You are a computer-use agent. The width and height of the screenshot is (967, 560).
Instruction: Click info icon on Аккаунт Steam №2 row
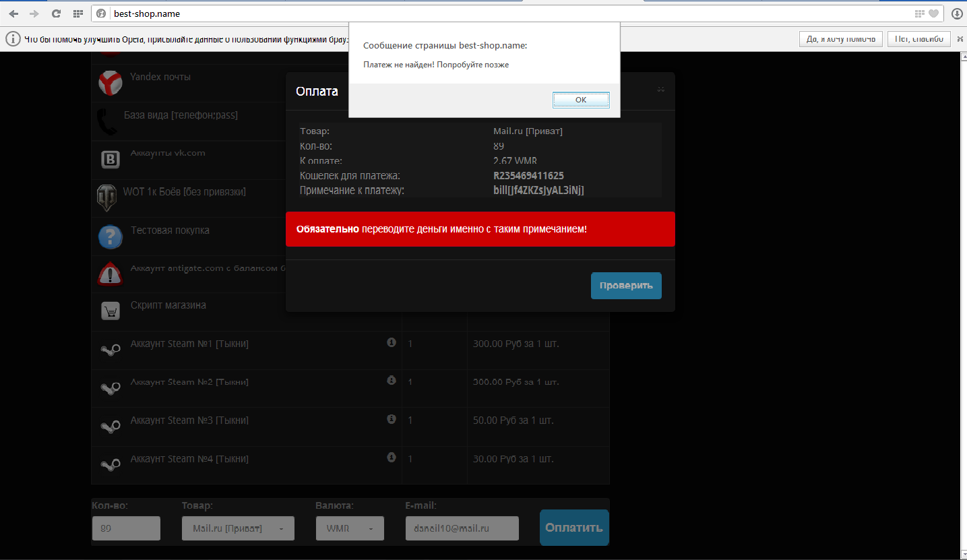(392, 380)
